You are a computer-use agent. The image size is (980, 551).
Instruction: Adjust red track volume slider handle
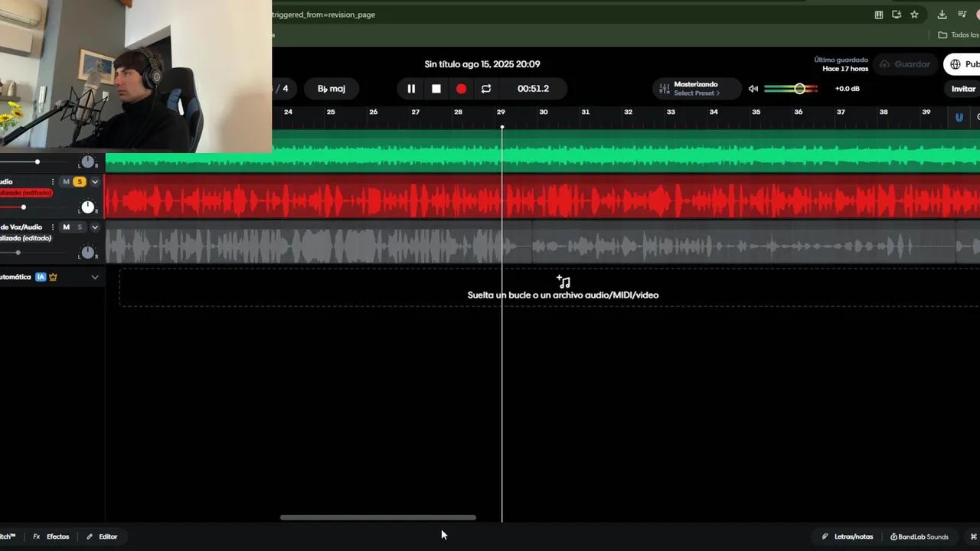coord(23,207)
